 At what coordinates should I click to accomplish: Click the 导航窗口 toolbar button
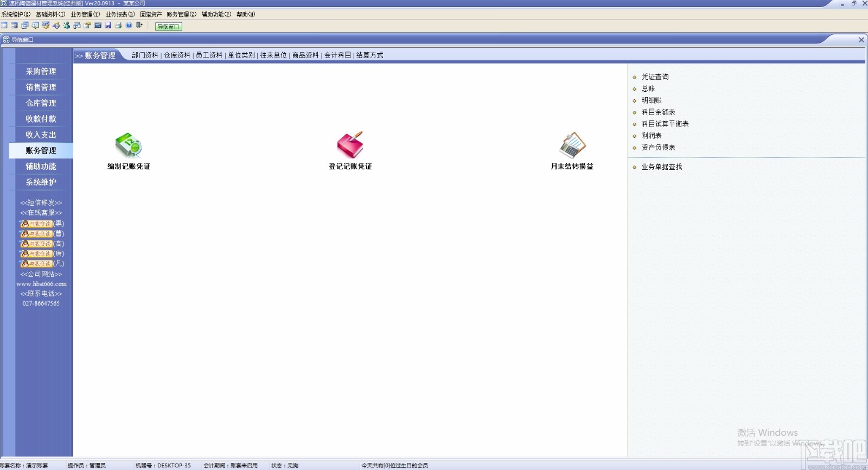pos(169,27)
